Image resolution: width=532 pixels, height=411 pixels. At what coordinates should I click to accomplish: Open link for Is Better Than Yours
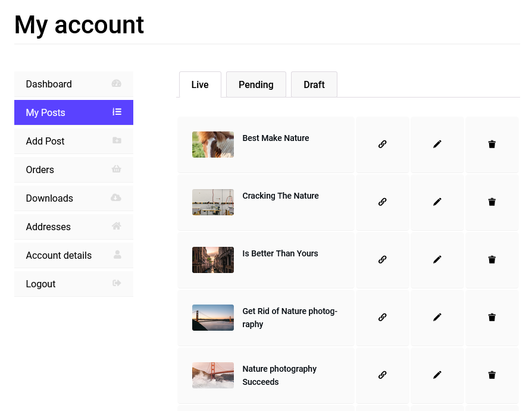tap(383, 259)
